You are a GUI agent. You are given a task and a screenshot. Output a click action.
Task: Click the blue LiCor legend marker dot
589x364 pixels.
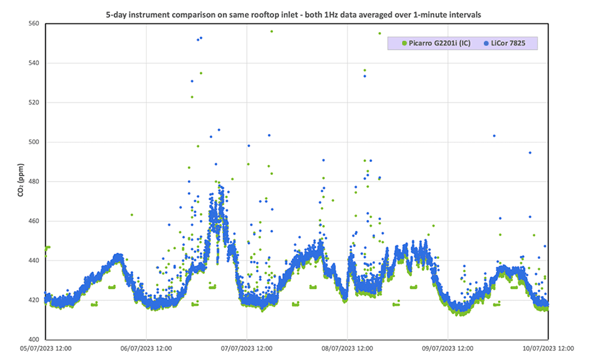[x=485, y=43]
